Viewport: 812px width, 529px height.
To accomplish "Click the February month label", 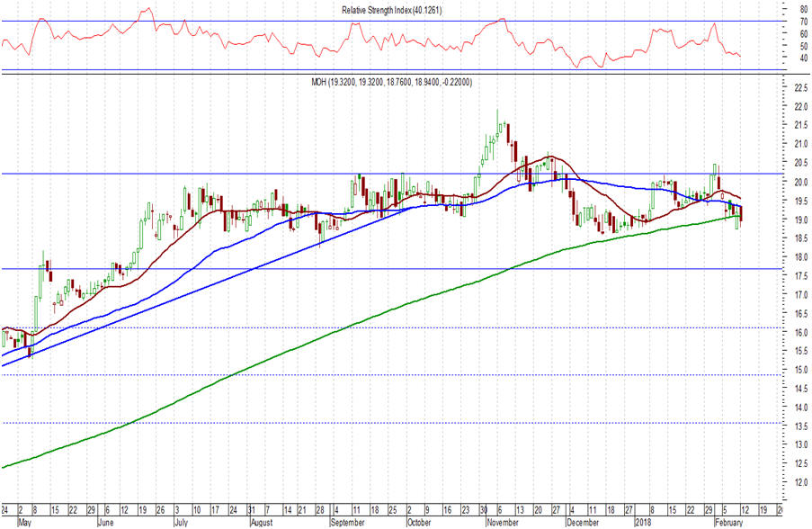I will tap(731, 521).
